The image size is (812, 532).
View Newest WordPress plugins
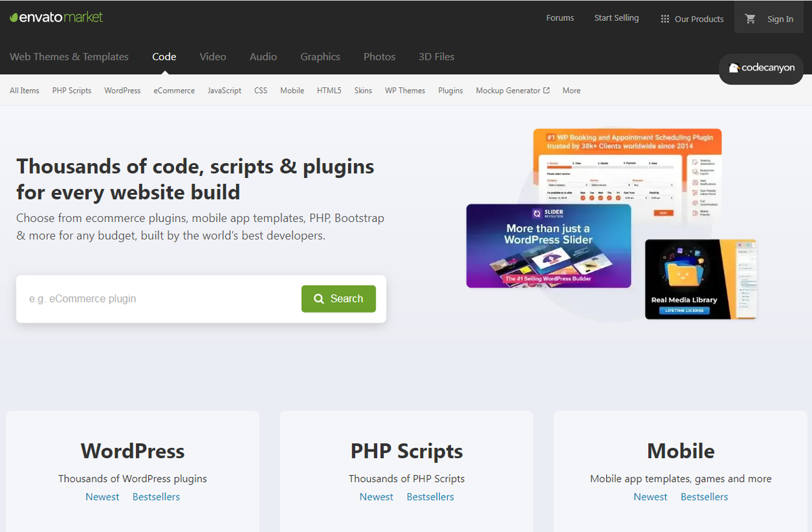(x=102, y=497)
